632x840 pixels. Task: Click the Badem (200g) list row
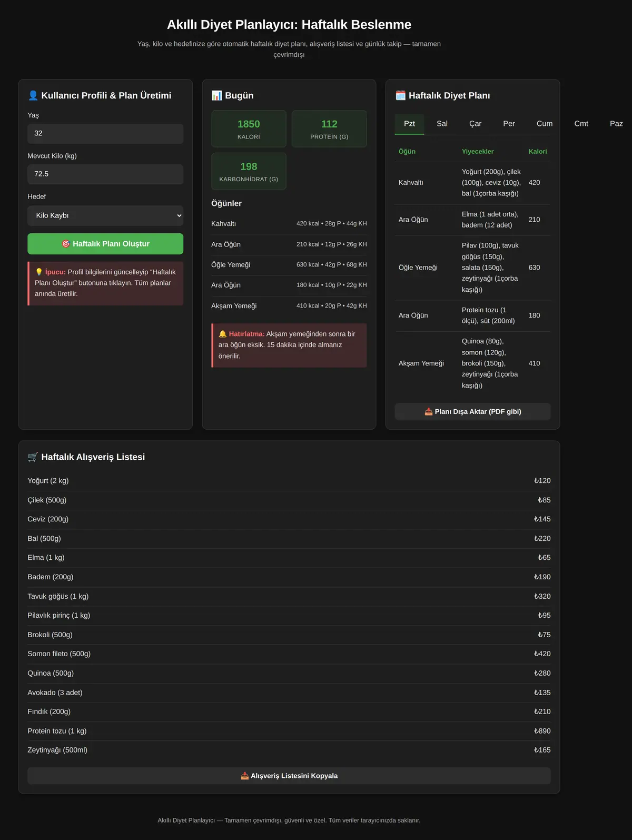coord(289,577)
